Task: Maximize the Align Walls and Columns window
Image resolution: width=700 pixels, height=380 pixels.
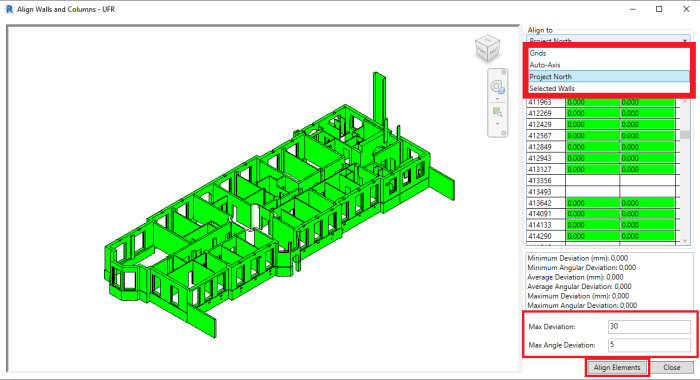Action: click(659, 9)
